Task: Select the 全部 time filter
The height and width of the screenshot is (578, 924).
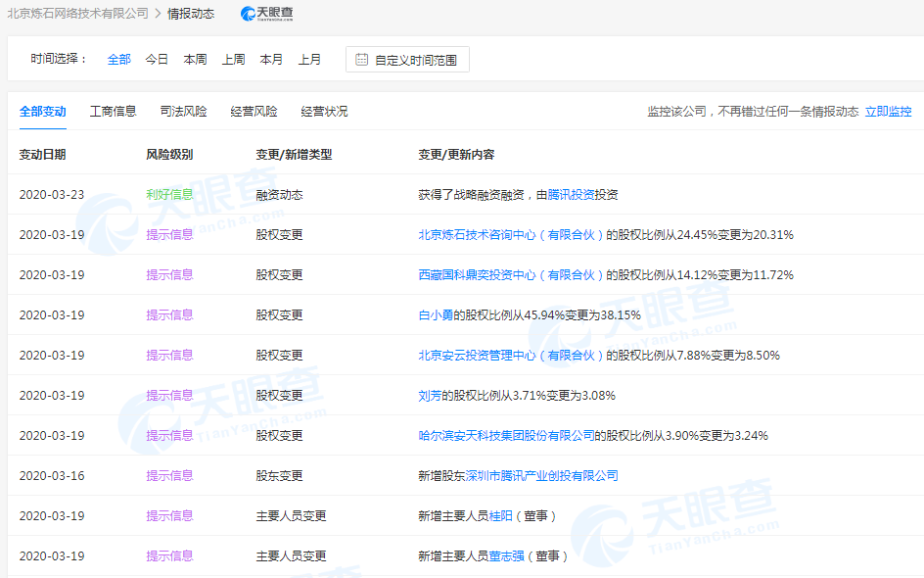Action: pos(119,60)
